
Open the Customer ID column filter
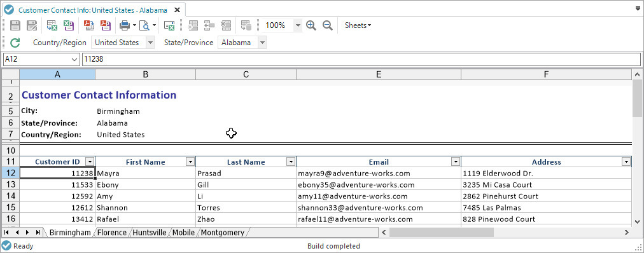coord(90,161)
